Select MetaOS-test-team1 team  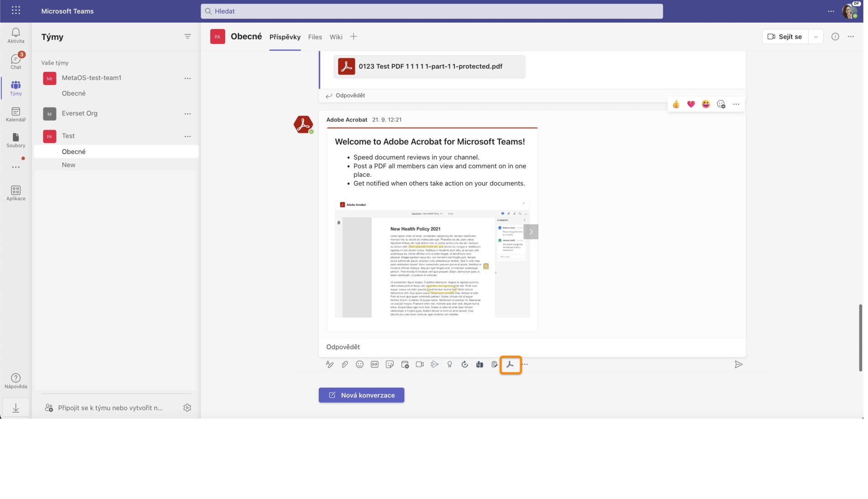point(91,78)
